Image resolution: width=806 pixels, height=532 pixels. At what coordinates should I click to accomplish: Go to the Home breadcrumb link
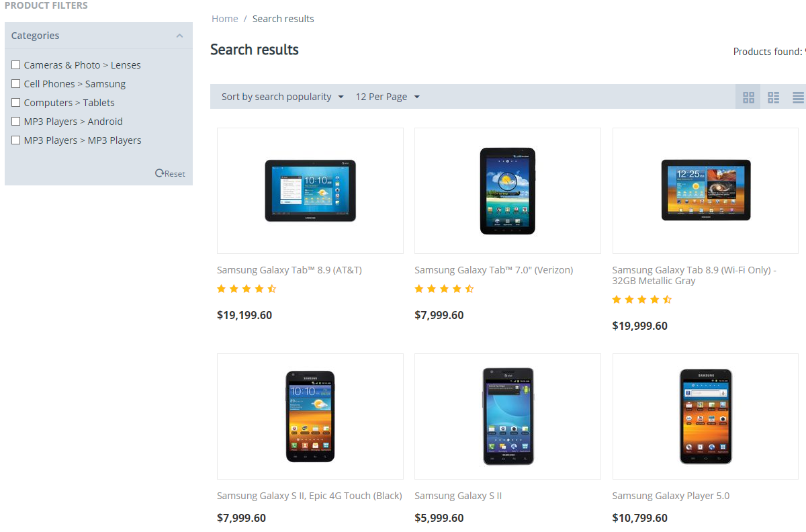coord(225,19)
